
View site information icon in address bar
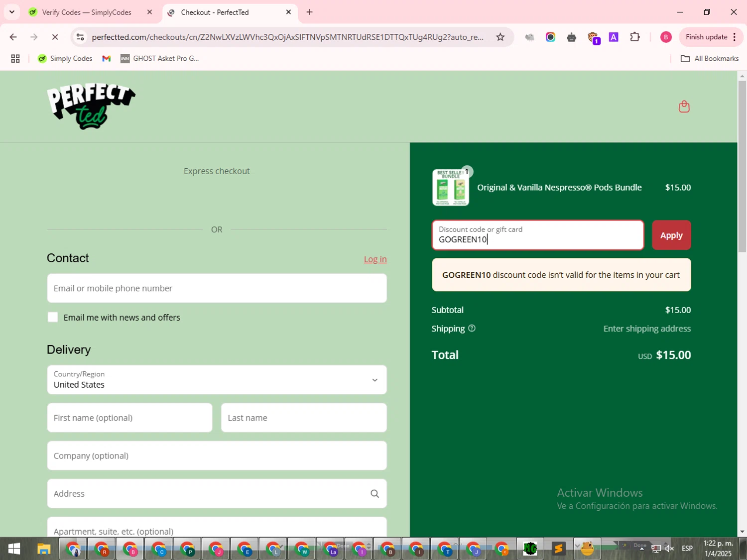(80, 37)
